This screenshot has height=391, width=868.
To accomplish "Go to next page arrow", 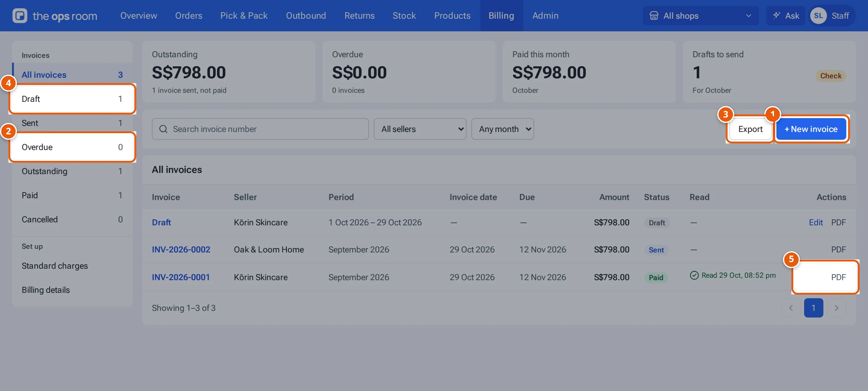I will (x=836, y=308).
